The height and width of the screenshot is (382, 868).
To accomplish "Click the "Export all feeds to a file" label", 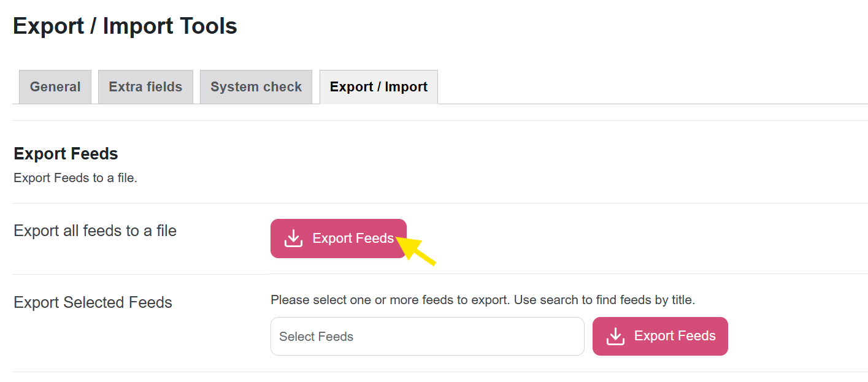I will [95, 231].
